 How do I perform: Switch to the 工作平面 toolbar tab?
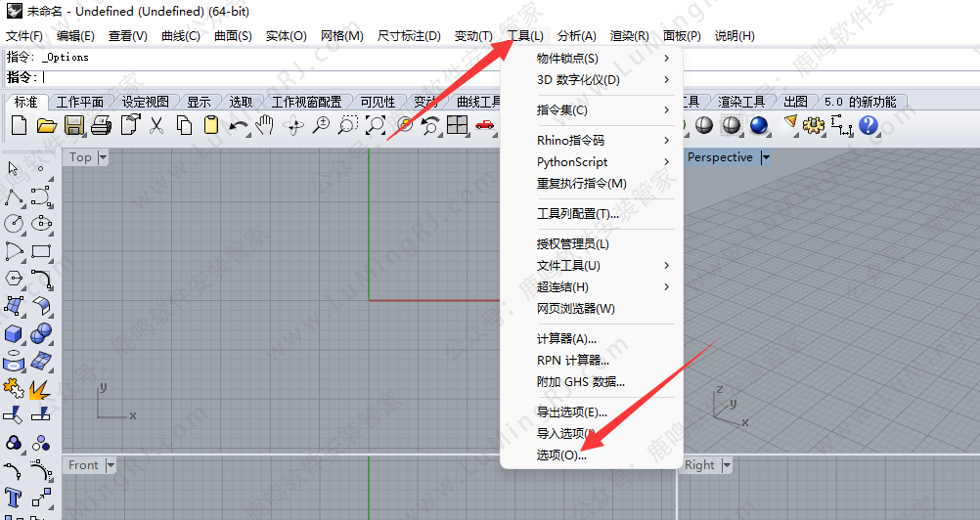[x=79, y=102]
